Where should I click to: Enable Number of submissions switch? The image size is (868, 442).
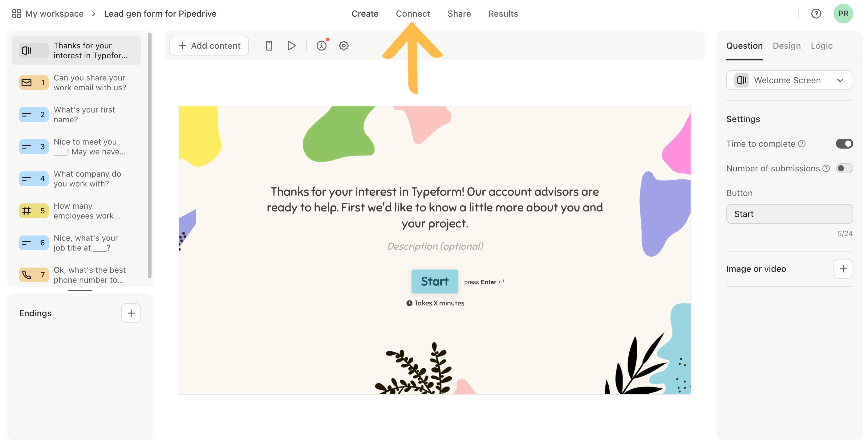(x=844, y=168)
